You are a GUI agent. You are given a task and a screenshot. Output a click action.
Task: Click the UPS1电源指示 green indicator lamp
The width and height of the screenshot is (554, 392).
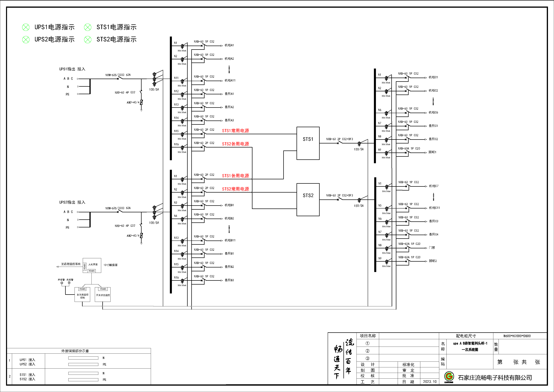point(26,27)
